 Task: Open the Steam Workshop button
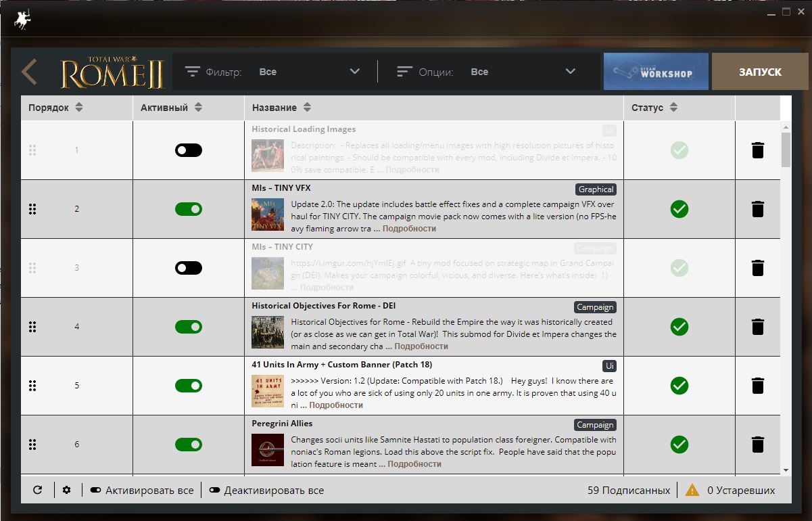[x=656, y=72]
